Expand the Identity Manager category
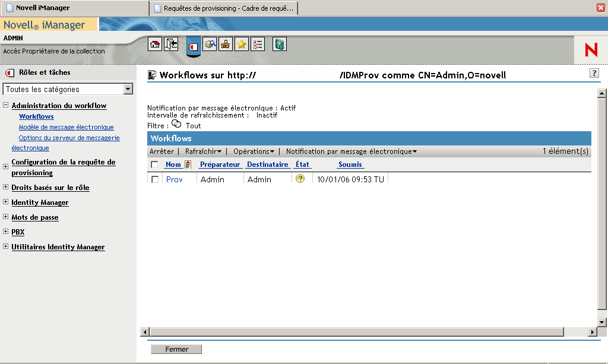 click(x=5, y=201)
